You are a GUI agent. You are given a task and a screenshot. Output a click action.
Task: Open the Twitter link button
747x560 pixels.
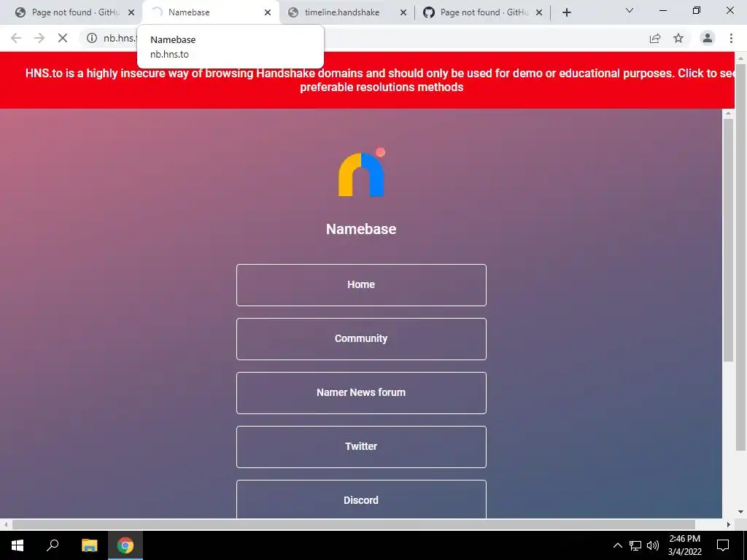click(x=361, y=447)
